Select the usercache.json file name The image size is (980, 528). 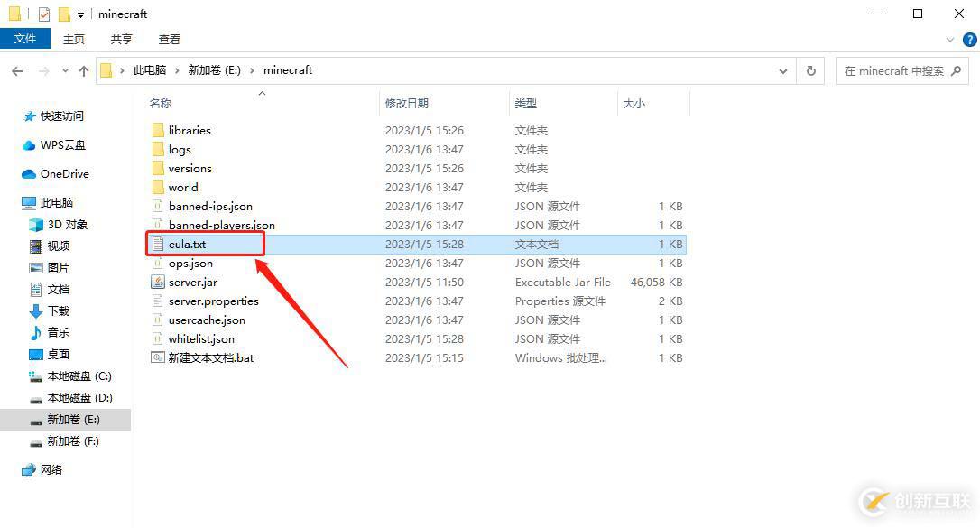point(207,320)
